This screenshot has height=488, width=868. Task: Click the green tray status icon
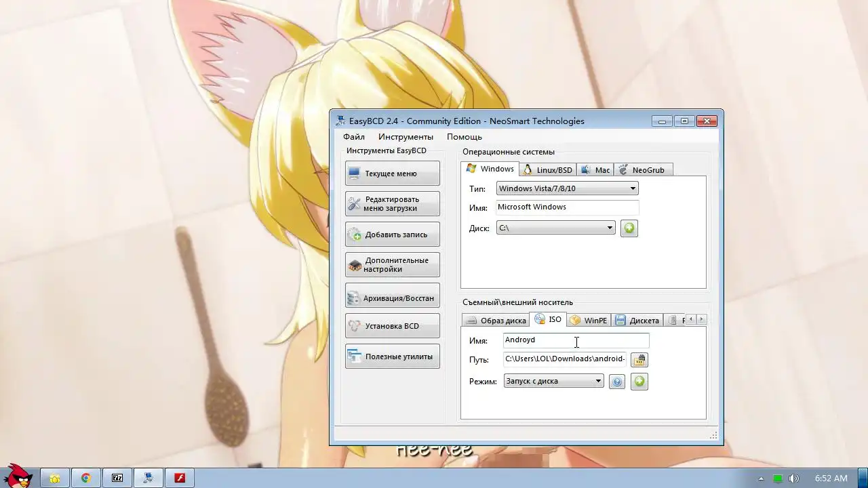(x=778, y=479)
